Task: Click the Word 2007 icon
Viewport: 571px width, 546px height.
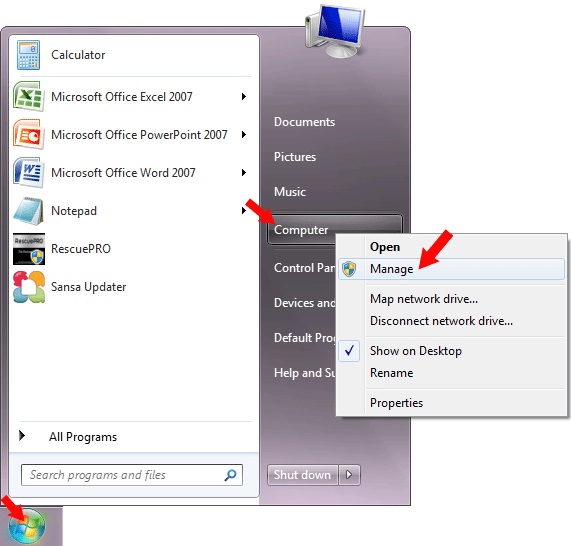Action: (28, 172)
